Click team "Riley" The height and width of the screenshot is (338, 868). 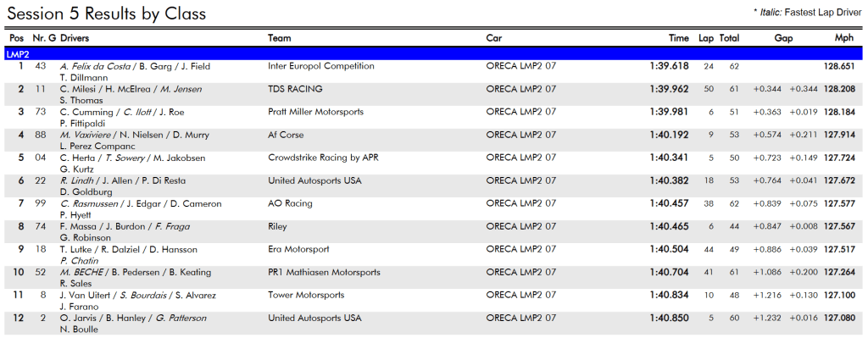[x=277, y=227]
